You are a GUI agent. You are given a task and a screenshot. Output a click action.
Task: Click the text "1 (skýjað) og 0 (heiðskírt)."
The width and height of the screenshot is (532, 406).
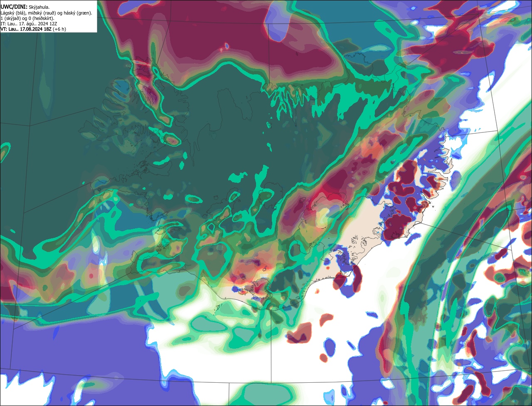click(x=27, y=18)
